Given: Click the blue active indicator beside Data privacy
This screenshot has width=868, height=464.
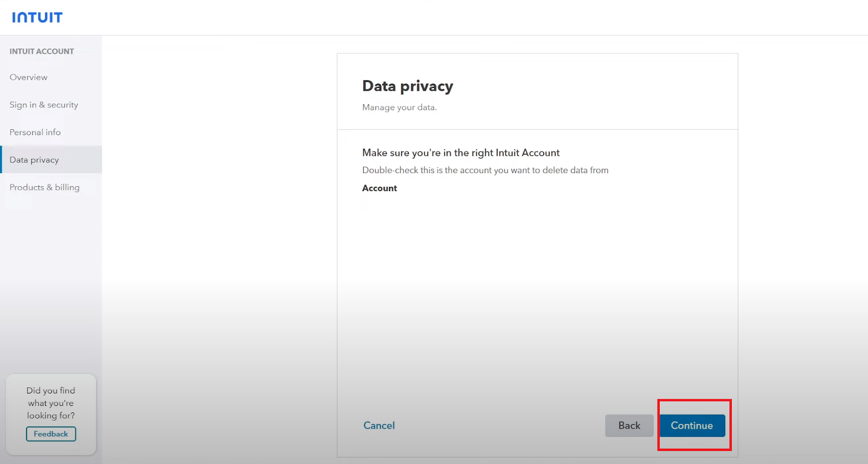Looking at the screenshot, I should coord(1,160).
